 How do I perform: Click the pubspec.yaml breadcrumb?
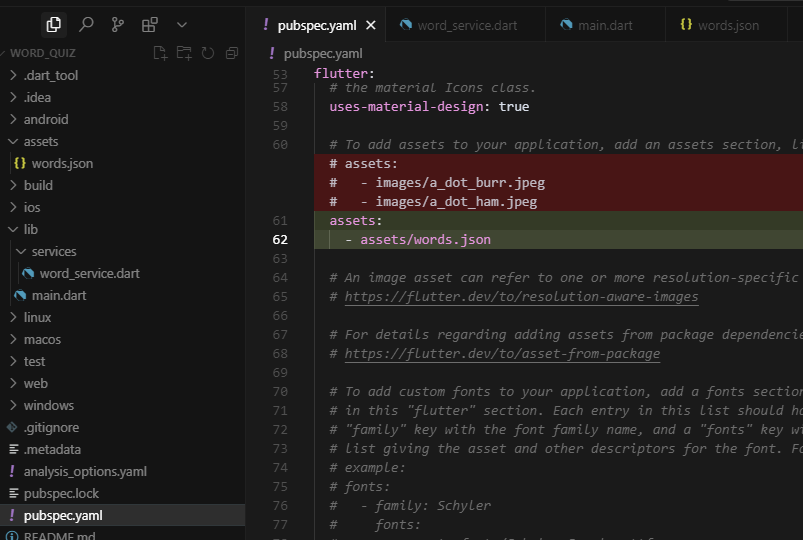tap(323, 53)
